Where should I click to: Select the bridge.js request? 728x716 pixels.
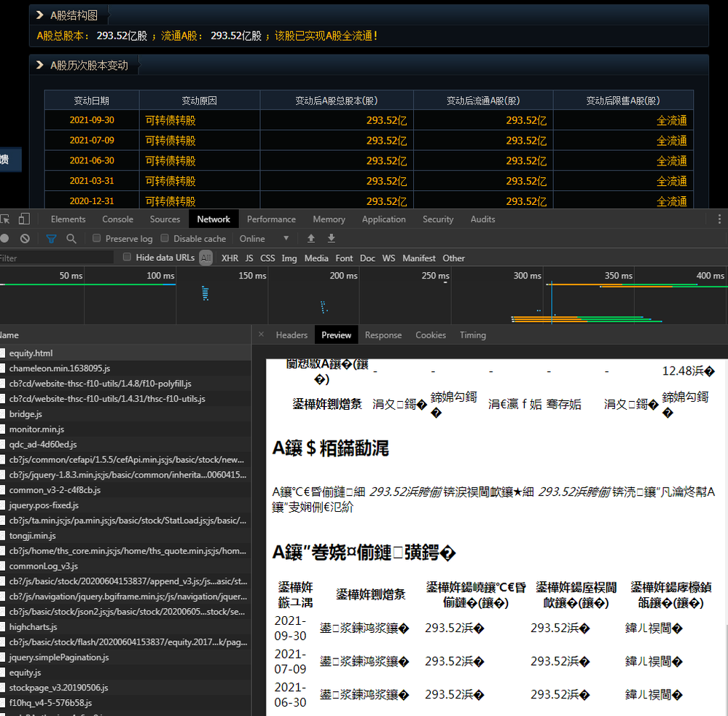125,414
